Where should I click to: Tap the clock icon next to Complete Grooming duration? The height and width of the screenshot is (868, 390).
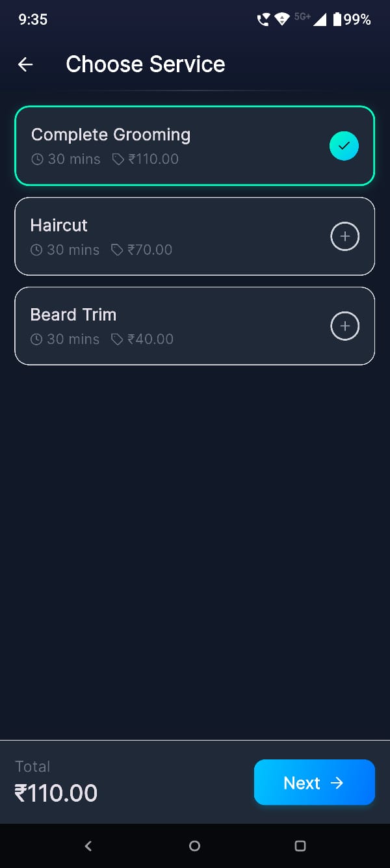(x=37, y=159)
